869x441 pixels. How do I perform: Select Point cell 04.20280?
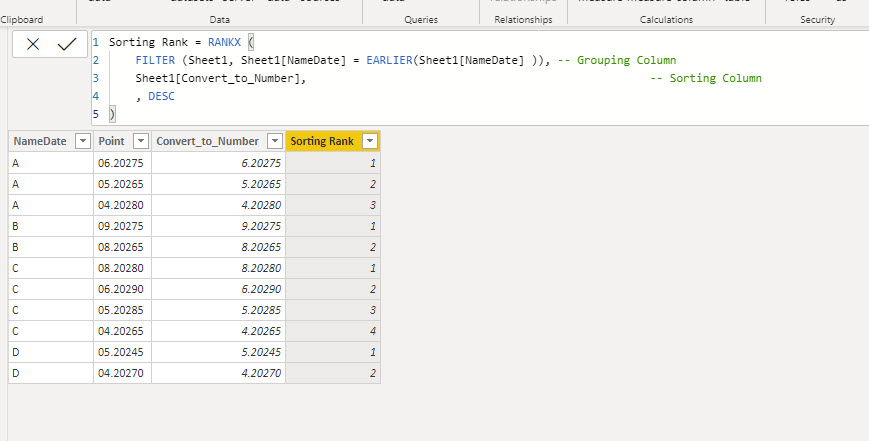click(122, 205)
